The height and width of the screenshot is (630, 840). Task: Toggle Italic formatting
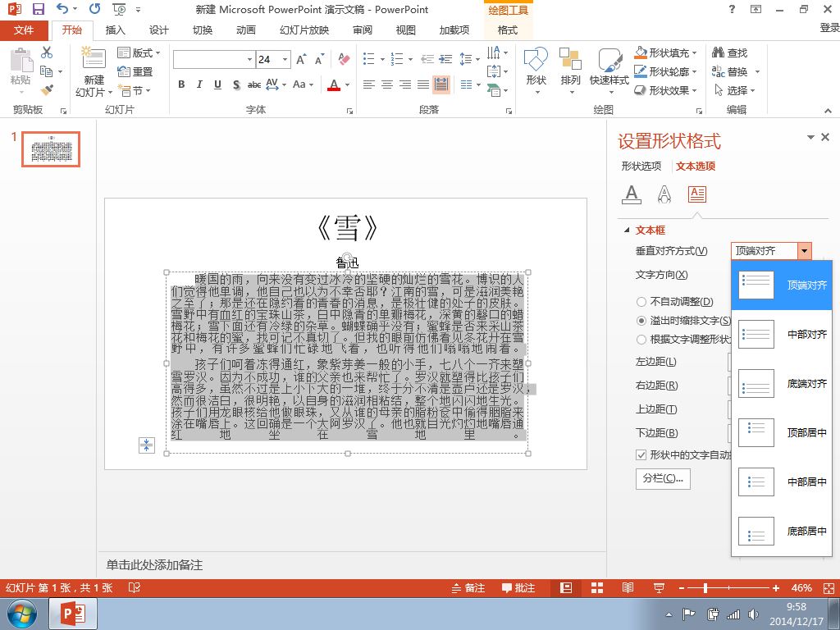pyautogui.click(x=199, y=84)
